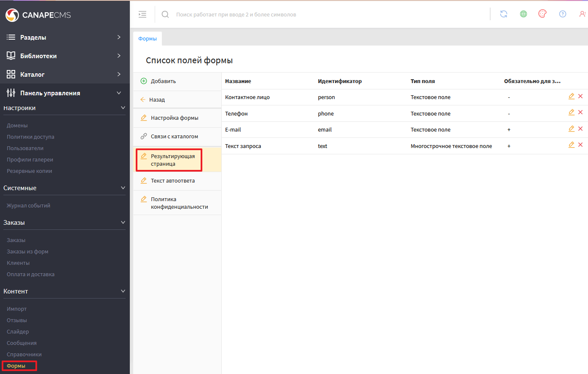This screenshot has height=374, width=588.
Task: Click the Добавить button
Action: 163,81
